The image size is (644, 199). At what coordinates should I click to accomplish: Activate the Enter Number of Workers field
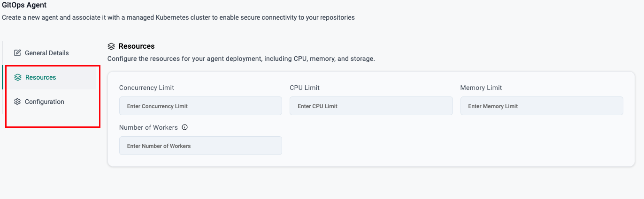(200, 146)
